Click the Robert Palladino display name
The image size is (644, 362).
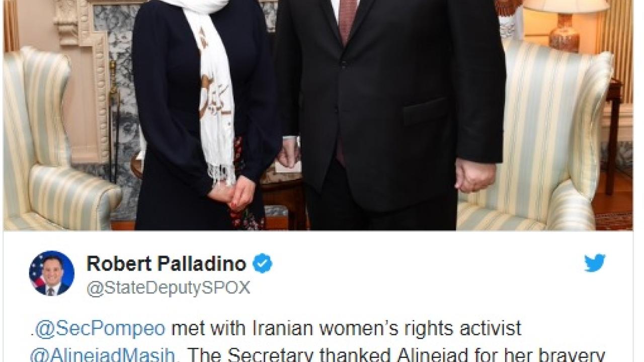click(166, 263)
